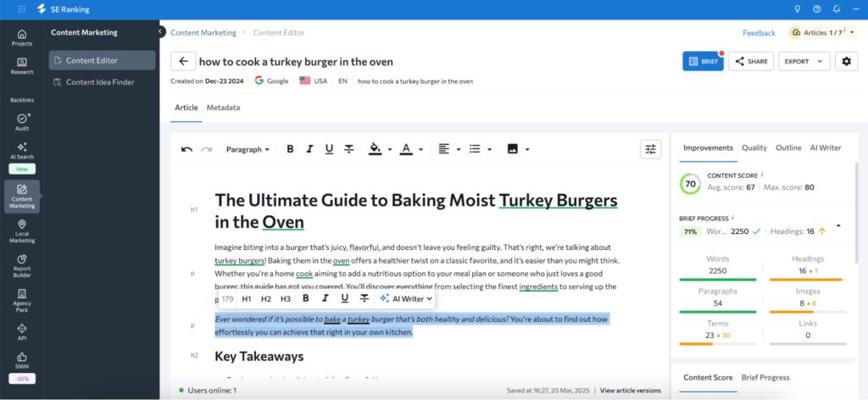This screenshot has width=868, height=400.
Task: Click the back arrow next to article title
Action: [183, 61]
